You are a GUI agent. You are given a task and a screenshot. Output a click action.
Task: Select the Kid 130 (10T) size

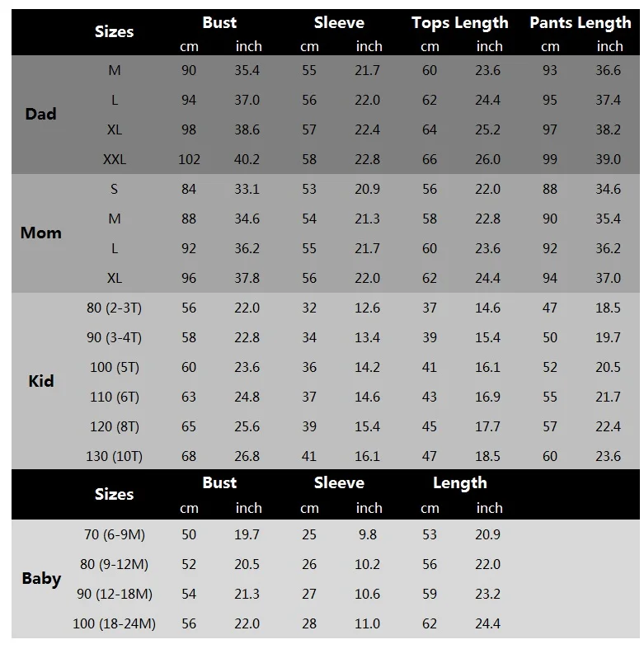coord(115,456)
